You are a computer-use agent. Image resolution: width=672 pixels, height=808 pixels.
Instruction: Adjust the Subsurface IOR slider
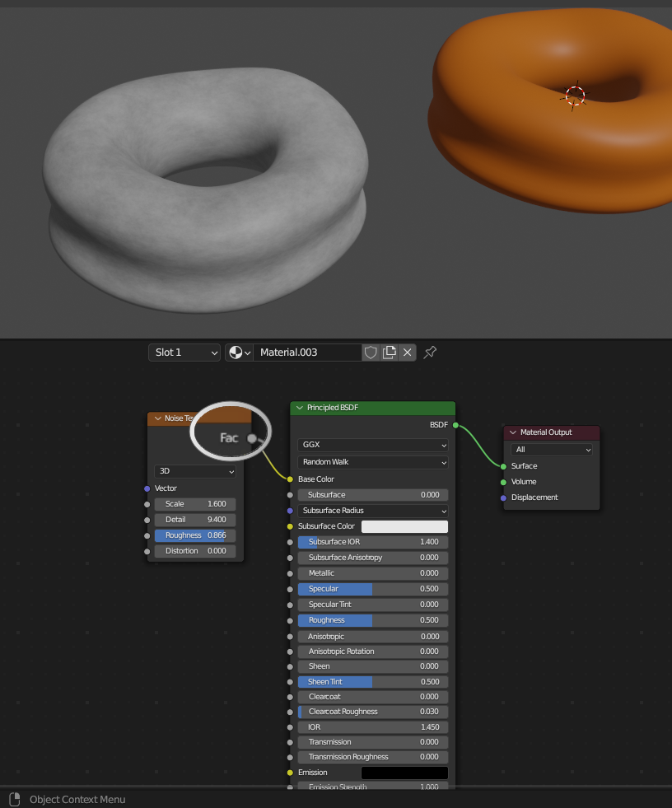(x=372, y=542)
